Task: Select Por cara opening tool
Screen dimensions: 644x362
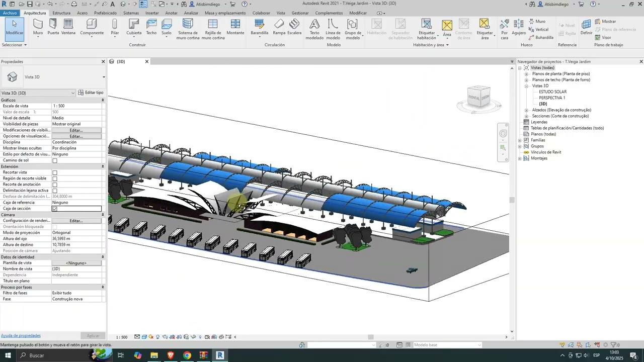Action: [x=505, y=29]
